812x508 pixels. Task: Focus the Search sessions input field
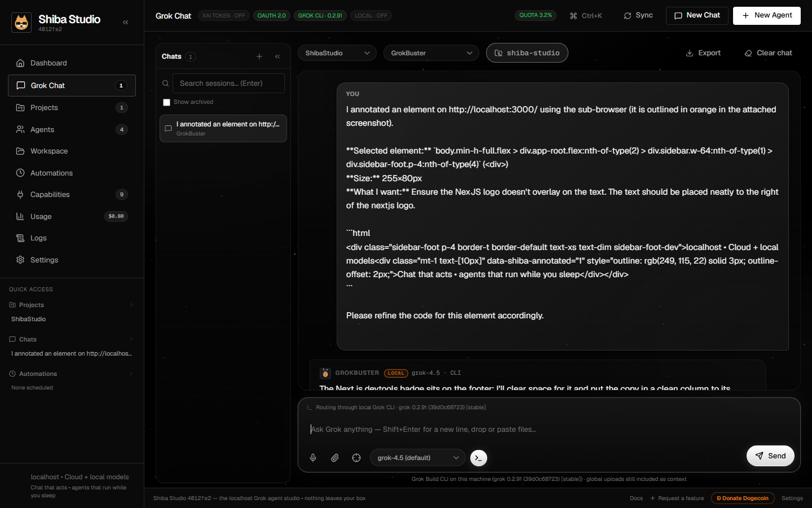228,84
